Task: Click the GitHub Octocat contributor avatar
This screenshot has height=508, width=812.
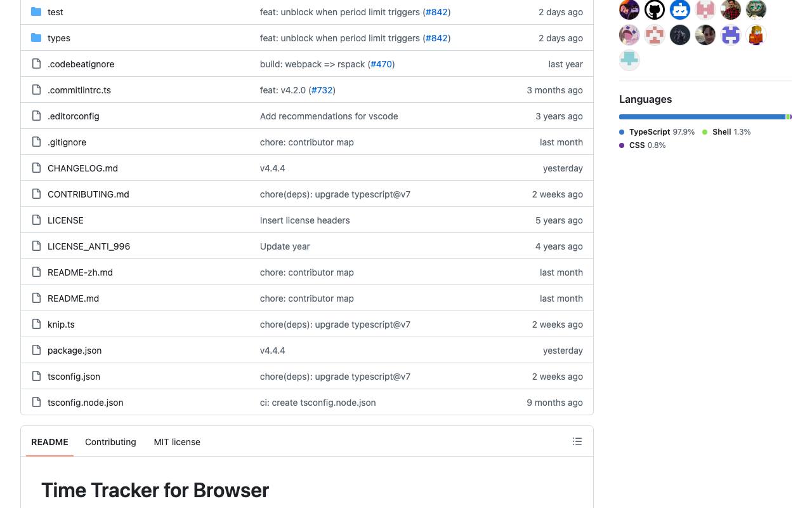Action: 655,10
